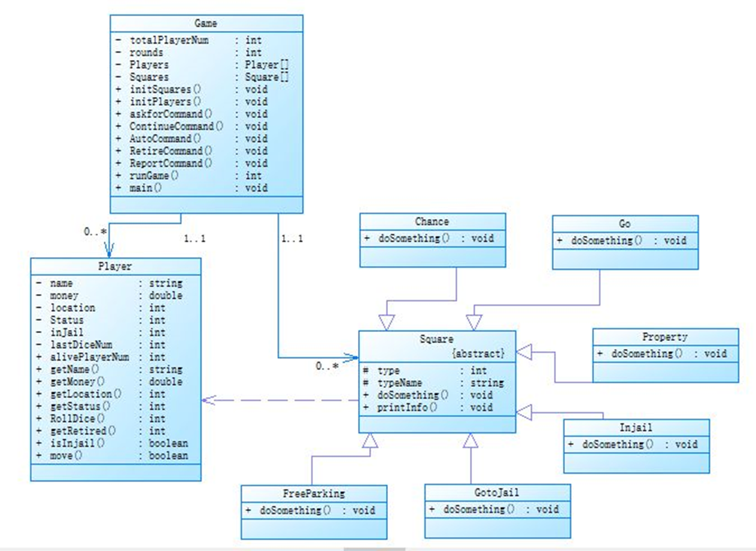Viewport: 756px width, 551px height.
Task: Click the getStatus() method
Action: [81, 406]
